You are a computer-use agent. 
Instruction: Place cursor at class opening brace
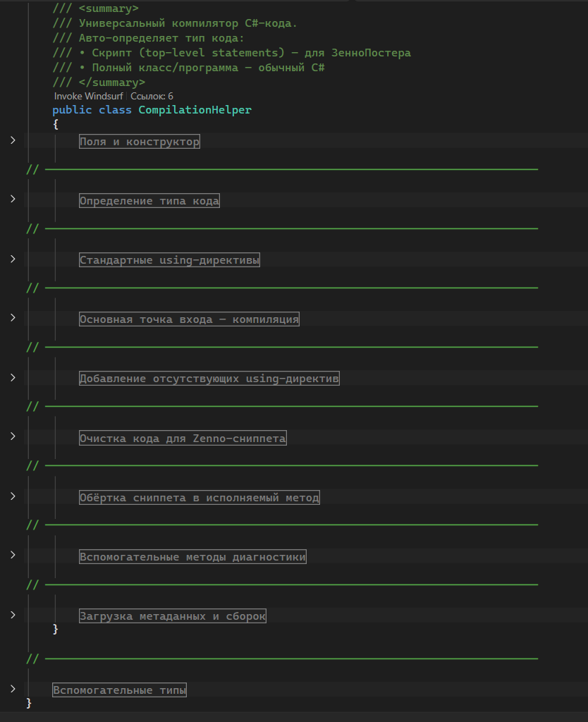tap(56, 124)
